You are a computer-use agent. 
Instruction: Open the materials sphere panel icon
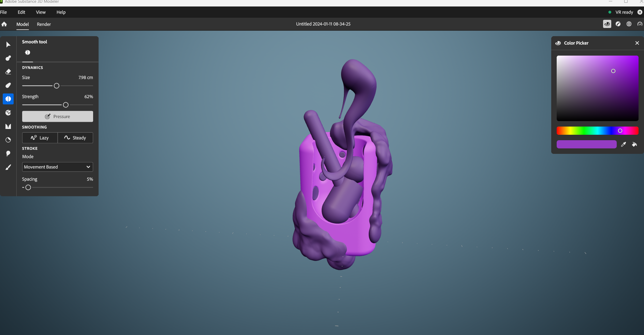coord(618,24)
